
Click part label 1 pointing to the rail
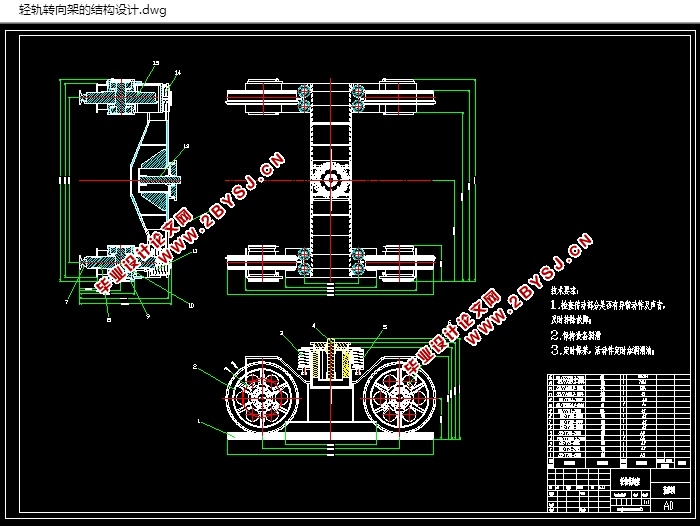click(x=199, y=421)
